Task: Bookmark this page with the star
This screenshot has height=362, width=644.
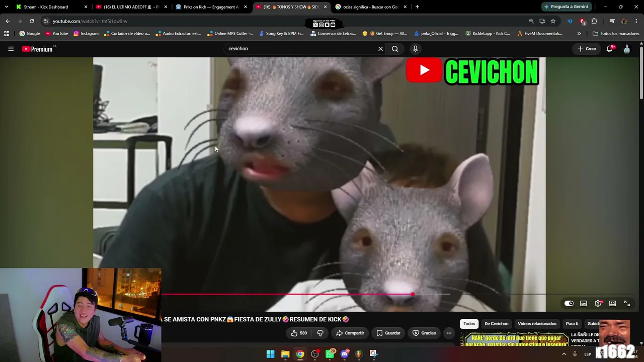Action: point(553,21)
